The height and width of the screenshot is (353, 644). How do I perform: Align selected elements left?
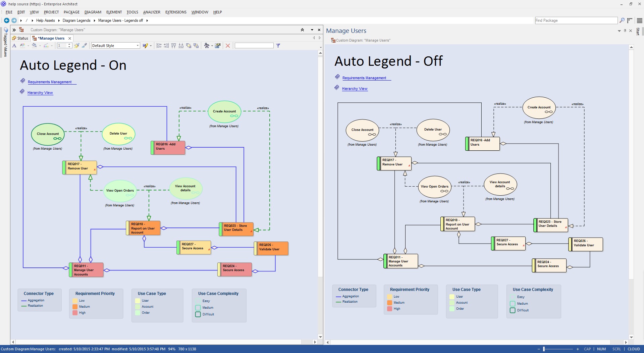pyautogui.click(x=159, y=46)
